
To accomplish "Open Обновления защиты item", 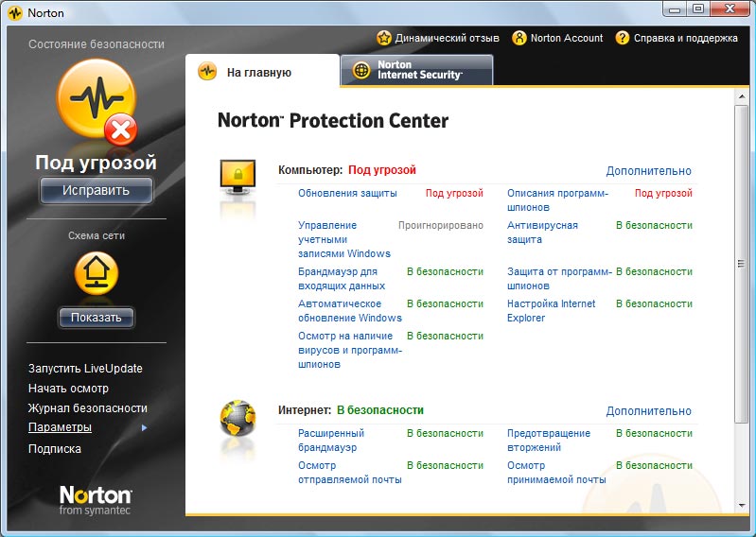I will 347,193.
